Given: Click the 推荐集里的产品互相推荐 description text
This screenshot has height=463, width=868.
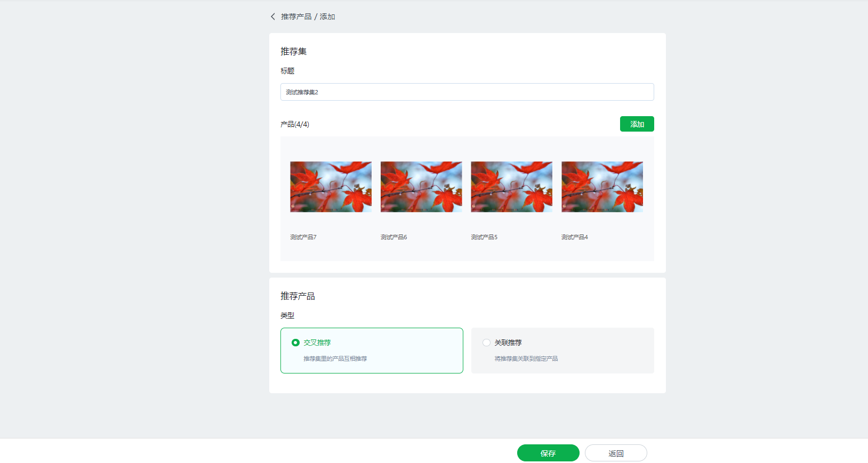Looking at the screenshot, I should pyautogui.click(x=335, y=359).
